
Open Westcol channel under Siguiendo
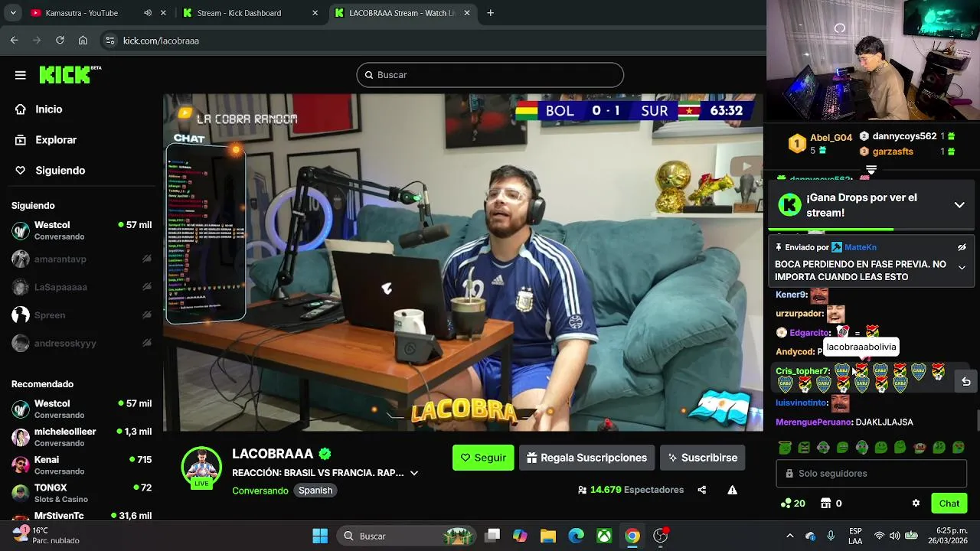point(81,230)
